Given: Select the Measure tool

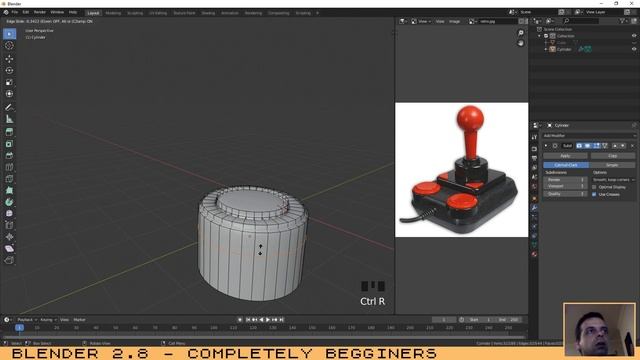Looking at the screenshot, I should click(x=9, y=119).
